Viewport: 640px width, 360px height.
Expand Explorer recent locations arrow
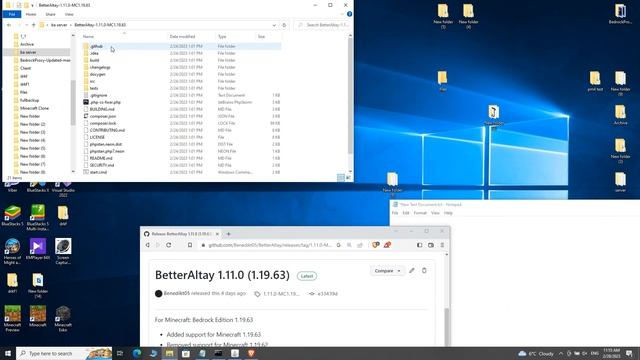click(x=27, y=25)
